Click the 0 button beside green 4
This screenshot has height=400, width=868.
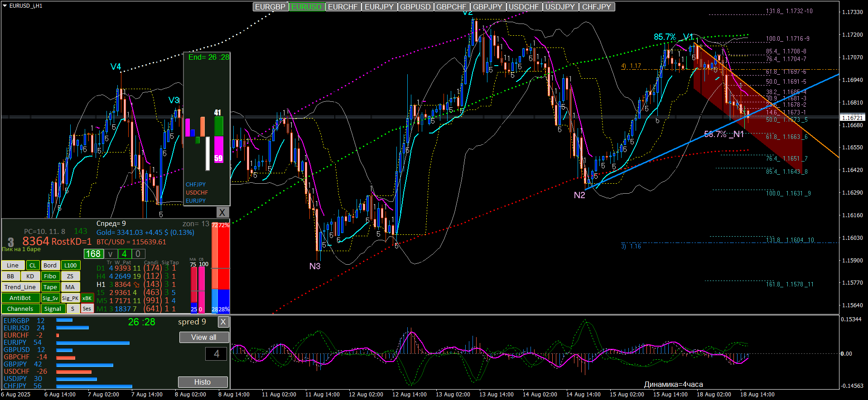pyautogui.click(x=138, y=254)
